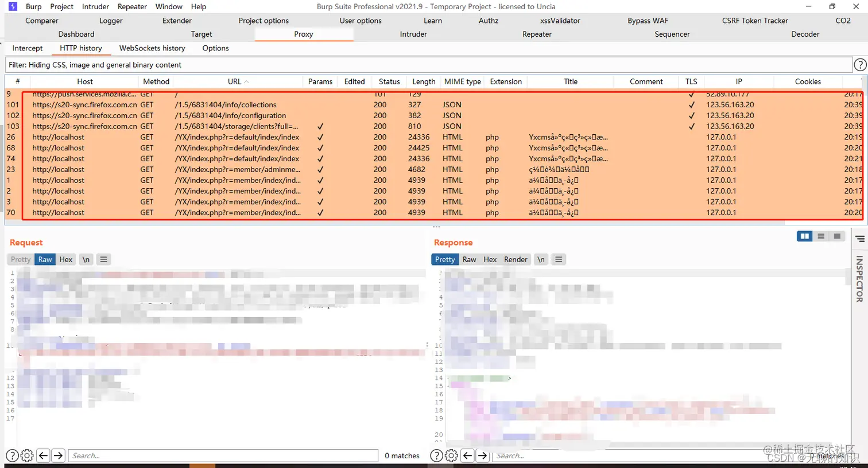
Task: Open the Project menu
Action: [x=61, y=6]
